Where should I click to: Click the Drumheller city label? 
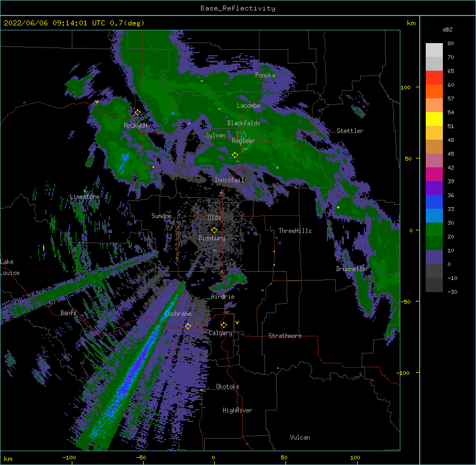tap(352, 269)
